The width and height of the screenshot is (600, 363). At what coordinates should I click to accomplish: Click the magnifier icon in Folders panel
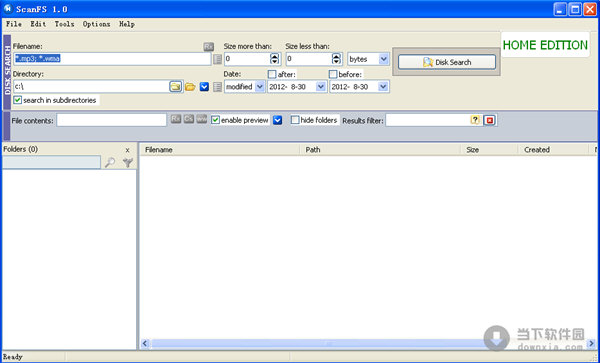[x=110, y=163]
